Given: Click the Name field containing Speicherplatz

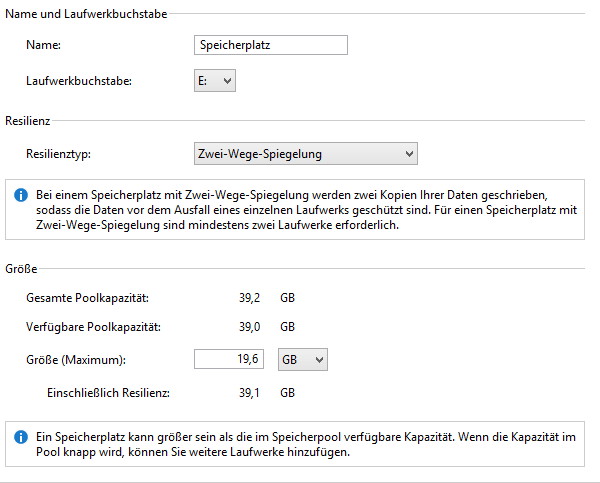Looking at the screenshot, I should click(x=271, y=45).
